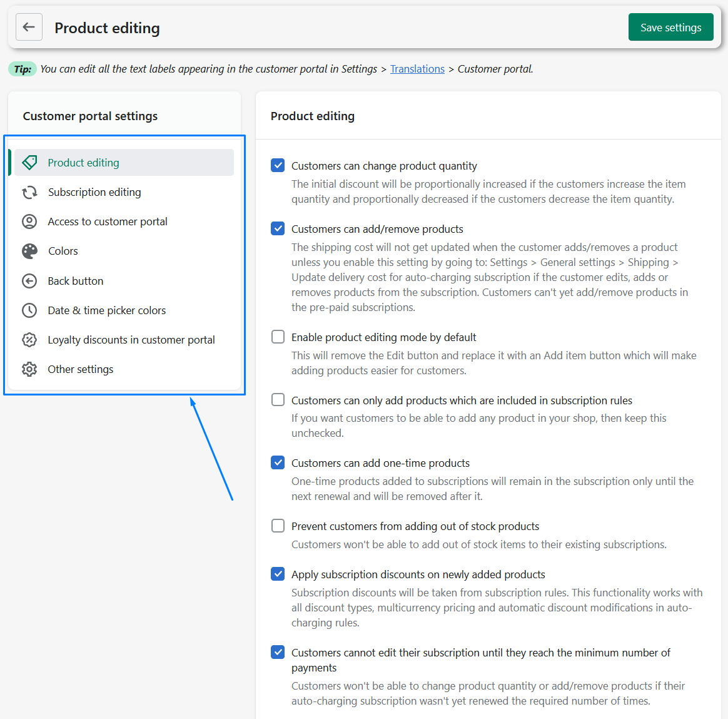728x719 pixels.
Task: Click the Back button arrow-circle icon
Action: tap(30, 281)
